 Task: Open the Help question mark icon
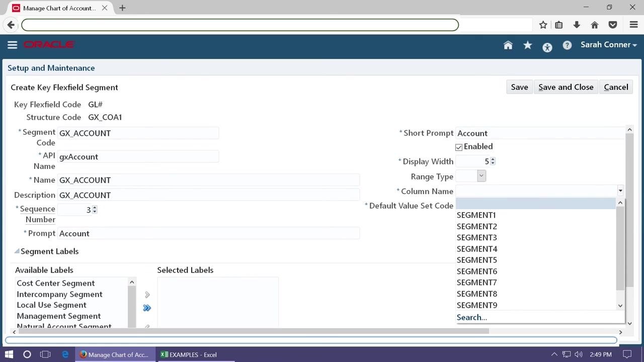point(567,45)
